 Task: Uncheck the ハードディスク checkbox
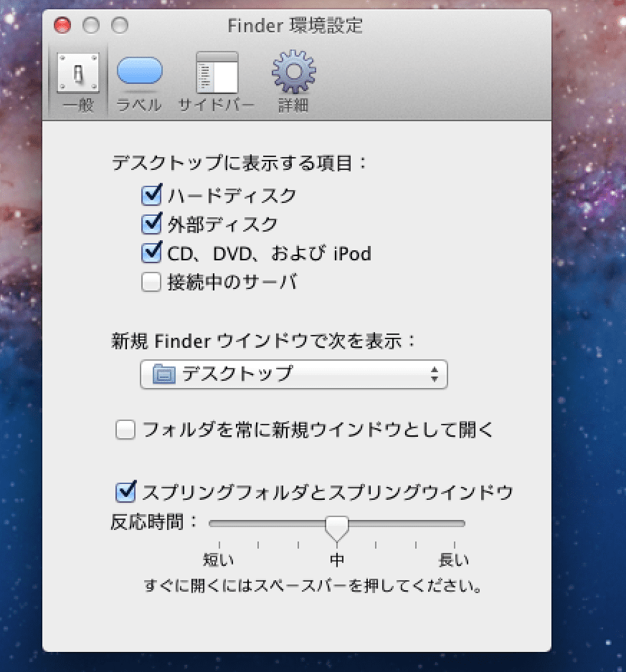click(x=151, y=195)
